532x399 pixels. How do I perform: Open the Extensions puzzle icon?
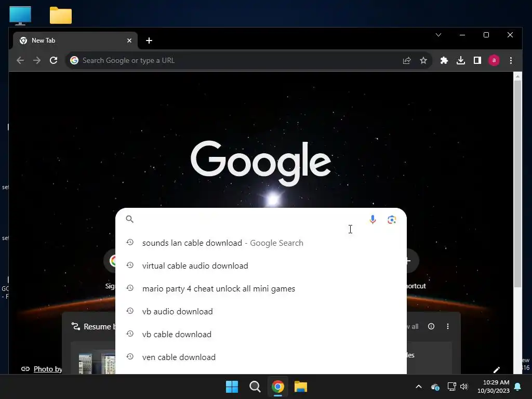444,60
